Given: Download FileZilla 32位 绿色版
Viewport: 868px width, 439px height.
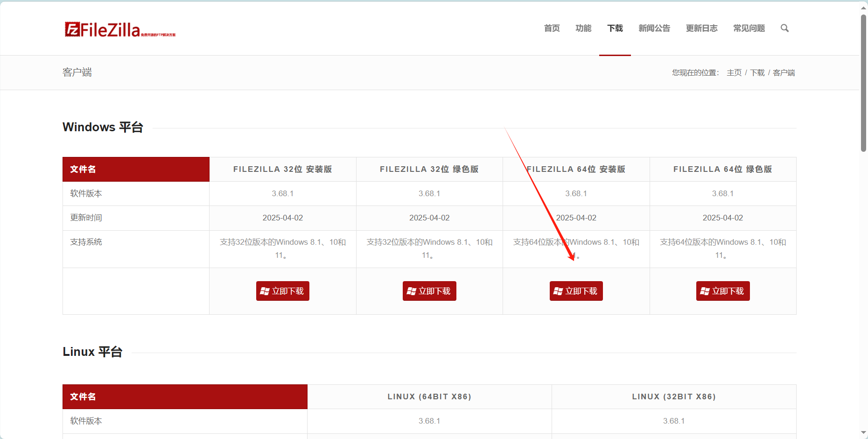Looking at the screenshot, I should 429,291.
